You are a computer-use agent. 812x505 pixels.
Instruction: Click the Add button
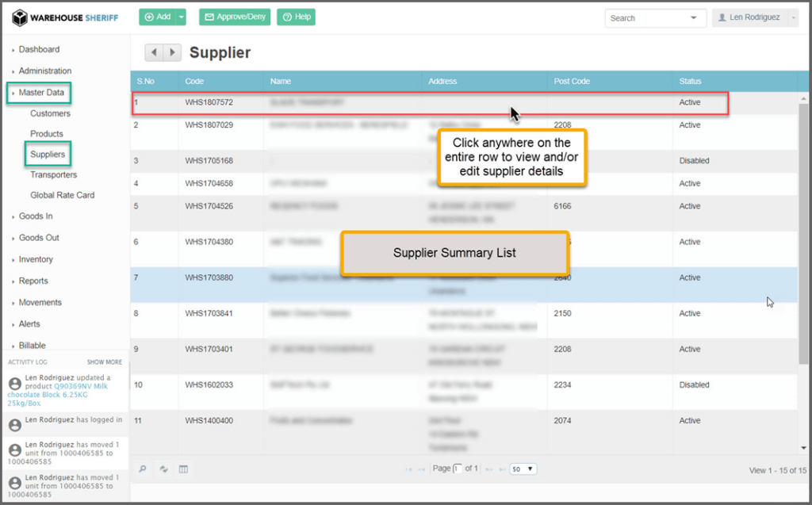[157, 17]
